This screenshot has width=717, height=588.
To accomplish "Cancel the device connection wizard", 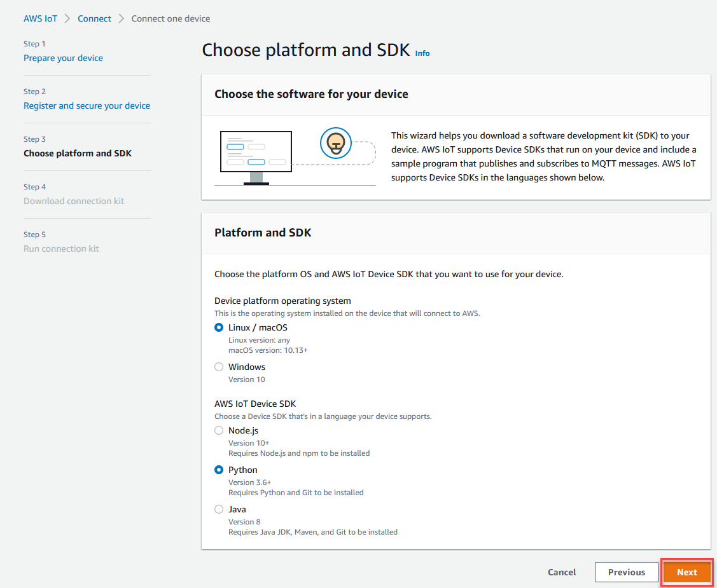I will click(x=562, y=572).
